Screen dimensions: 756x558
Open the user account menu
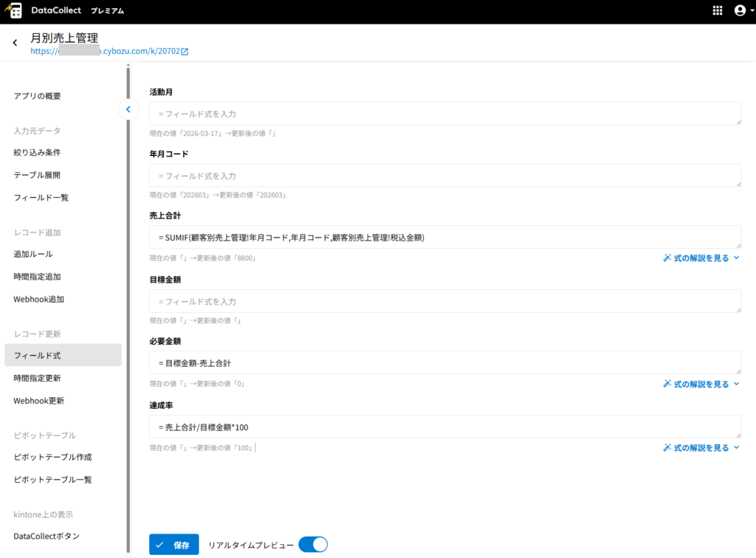tap(740, 11)
